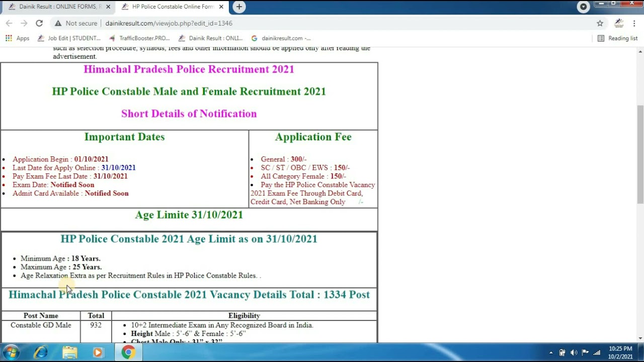
Task: Open the Reading list panel
Action: tap(617, 38)
